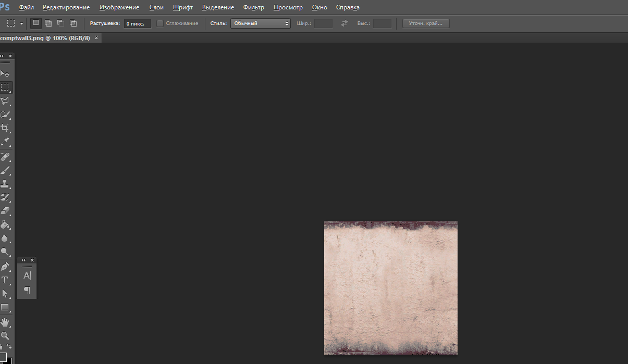Select the Eraser tool
The width and height of the screenshot is (628, 364).
pyautogui.click(x=5, y=211)
